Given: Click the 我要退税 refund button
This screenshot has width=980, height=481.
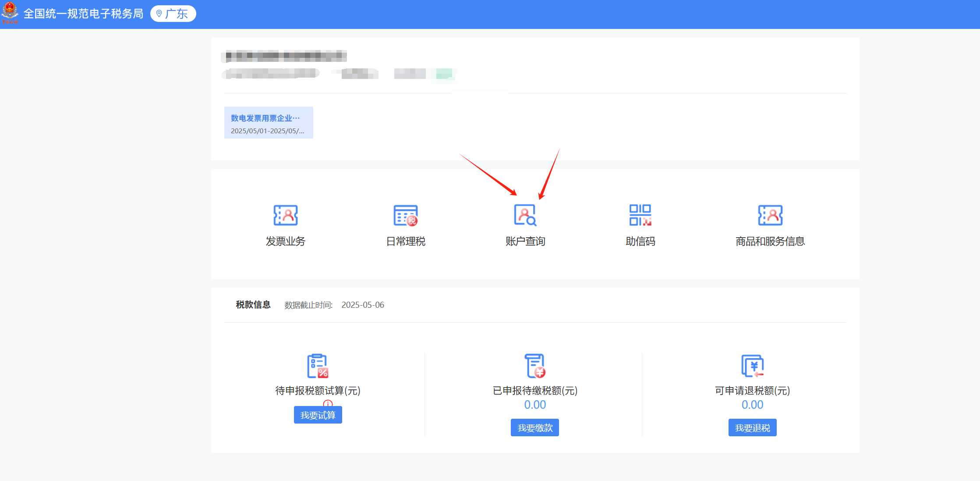Looking at the screenshot, I should coord(752,428).
